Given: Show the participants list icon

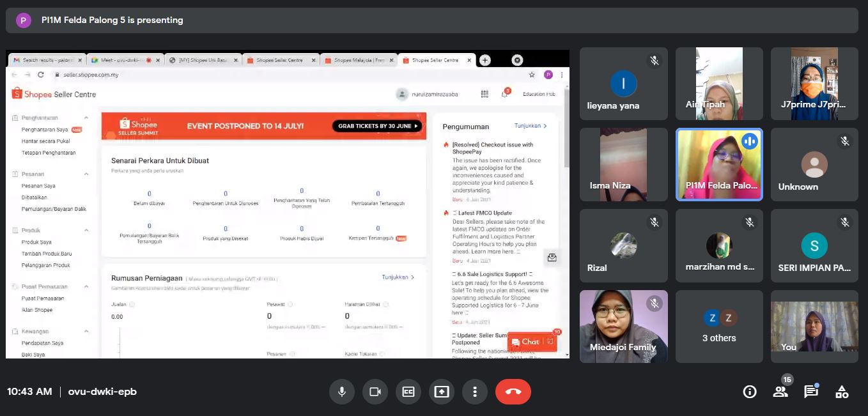Looking at the screenshot, I should pos(780,392).
